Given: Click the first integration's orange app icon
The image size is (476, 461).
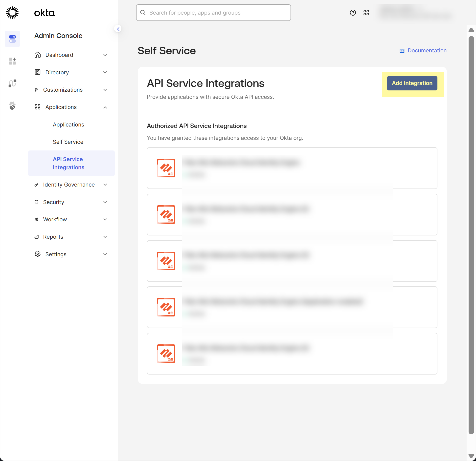Looking at the screenshot, I should point(166,168).
